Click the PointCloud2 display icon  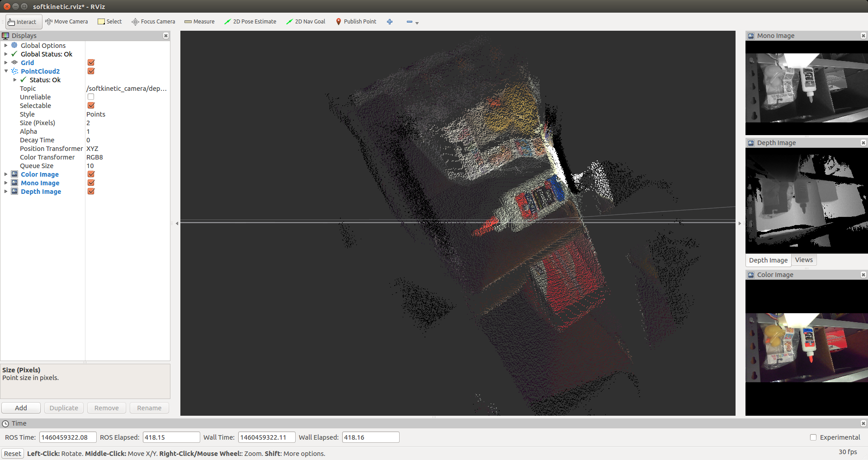pos(14,71)
